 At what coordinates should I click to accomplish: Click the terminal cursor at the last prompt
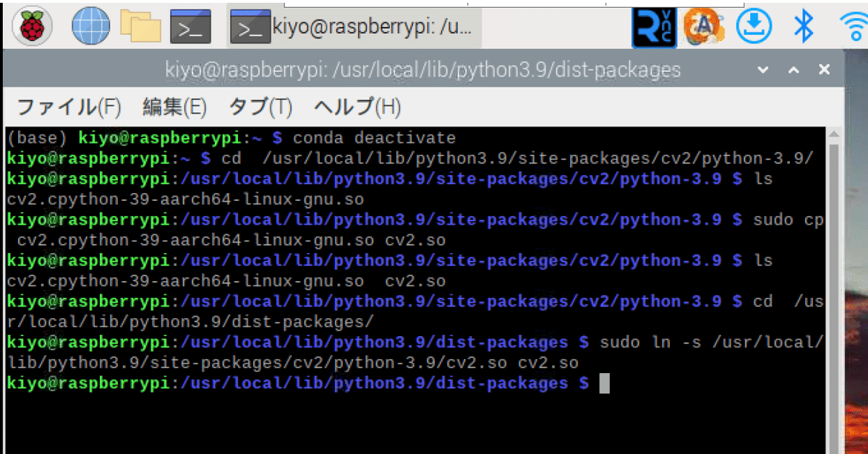coord(605,383)
